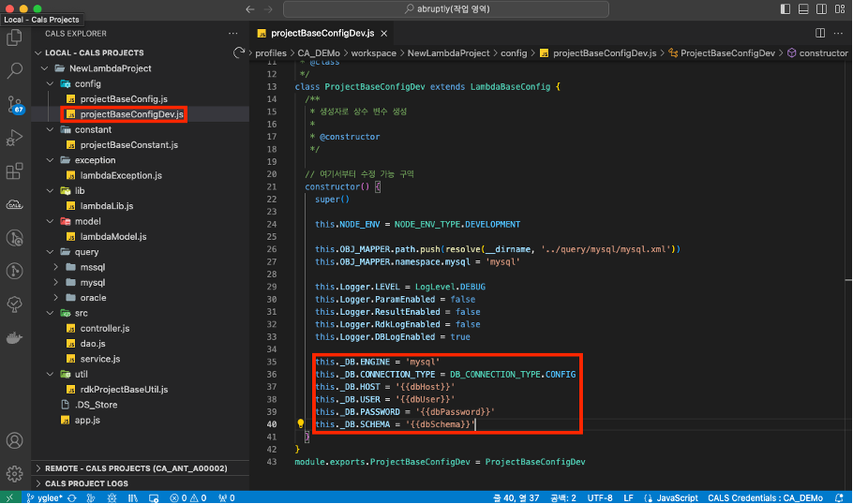
Task: Open controller.js in the file tree
Action: (104, 329)
